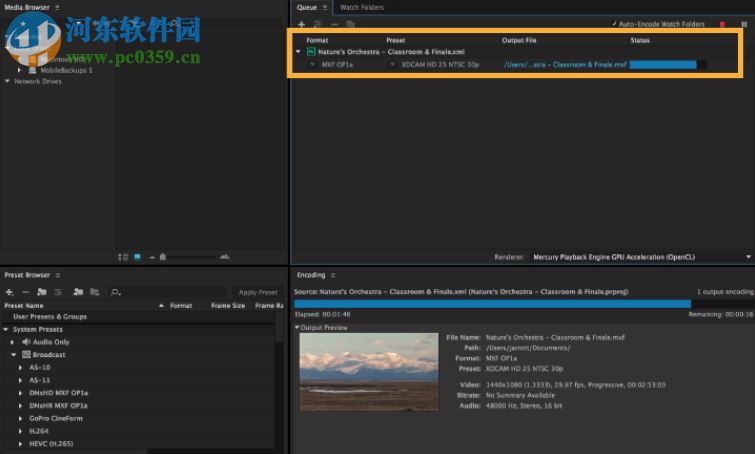Click the XDCAM HD 25 NTSC 30p preset link
755x454 pixels.
(440, 64)
